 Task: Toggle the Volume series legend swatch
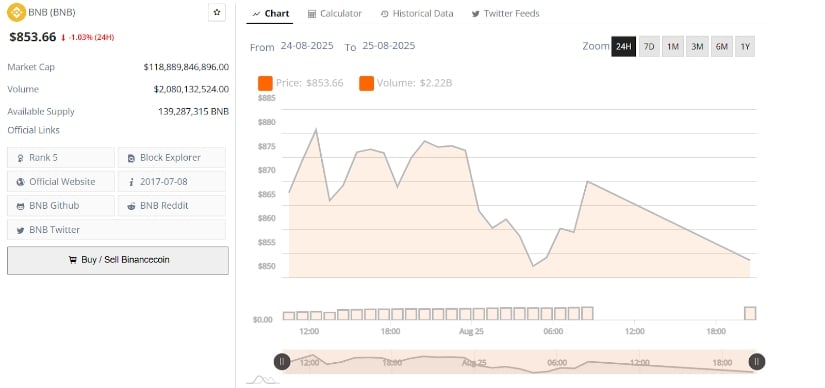367,83
